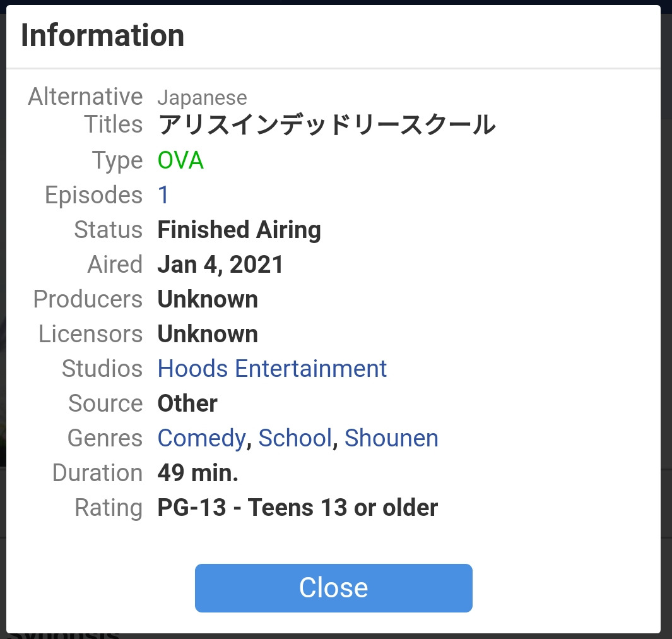Click the episode count link "1"
672x639 pixels.
pos(163,196)
